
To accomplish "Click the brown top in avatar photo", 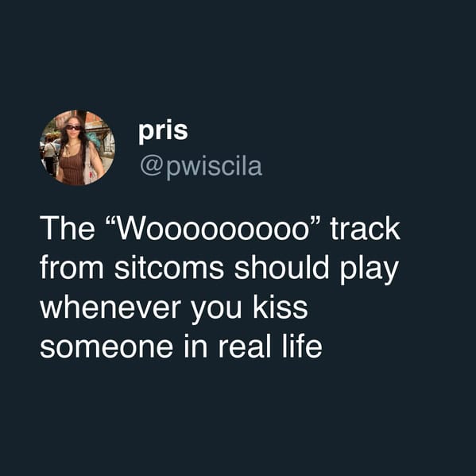I will click(72, 168).
